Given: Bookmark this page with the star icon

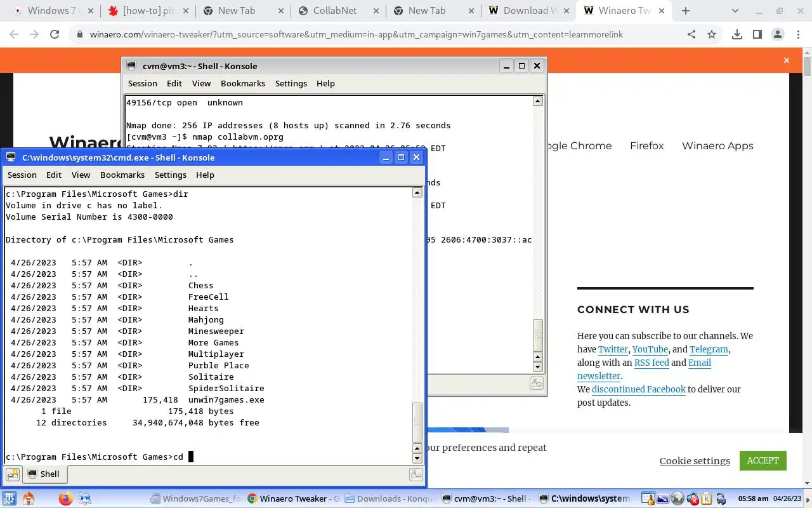Looking at the screenshot, I should [x=712, y=35].
